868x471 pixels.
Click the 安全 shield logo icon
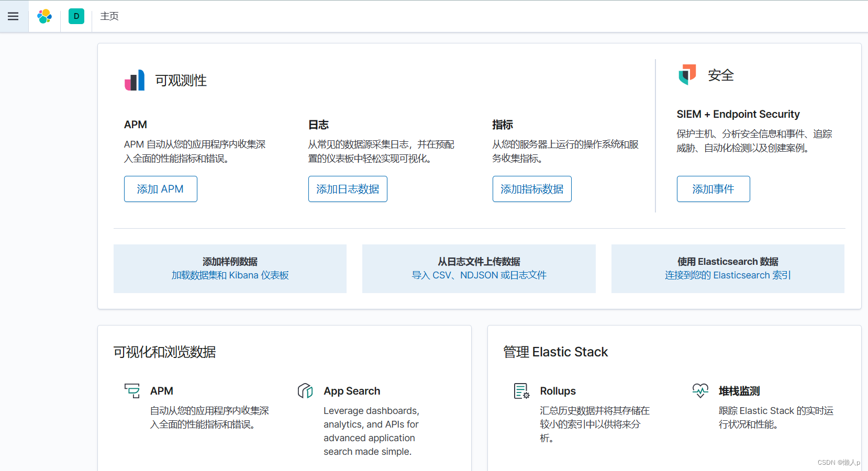coord(687,75)
